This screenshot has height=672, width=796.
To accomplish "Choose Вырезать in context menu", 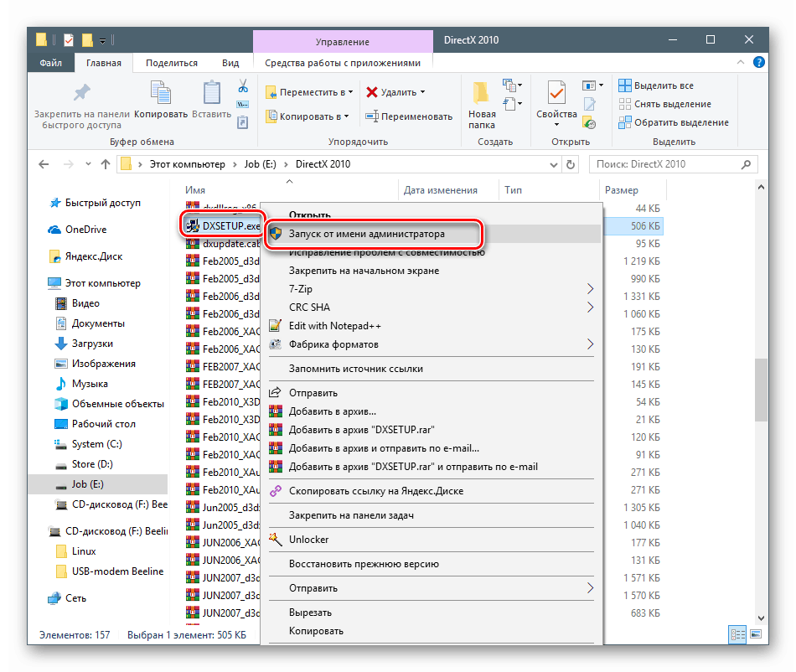I will [x=432, y=613].
